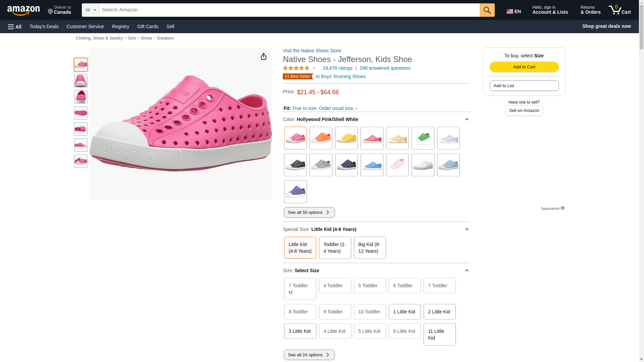This screenshot has height=362, width=644.
Task: Collapse the Color section chevron
Action: click(467, 119)
